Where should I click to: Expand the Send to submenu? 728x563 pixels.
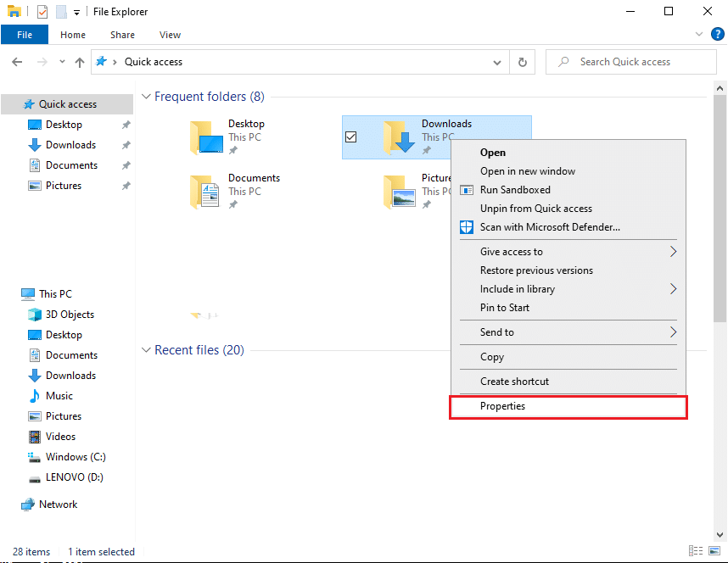click(x=673, y=332)
